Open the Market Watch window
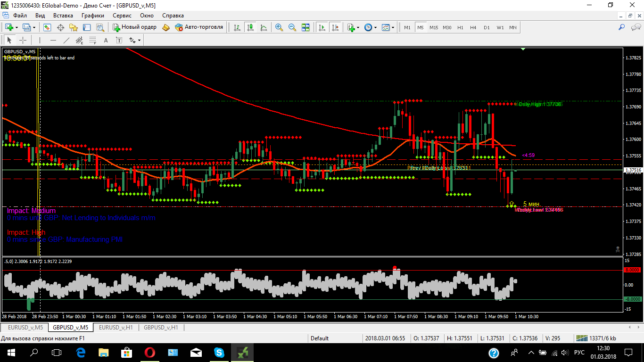 click(47, 27)
